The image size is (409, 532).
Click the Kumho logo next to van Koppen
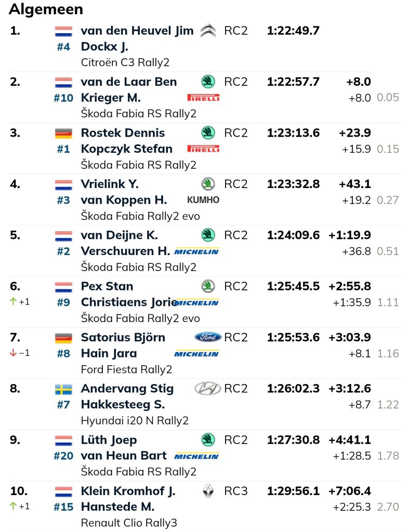pos(203,200)
